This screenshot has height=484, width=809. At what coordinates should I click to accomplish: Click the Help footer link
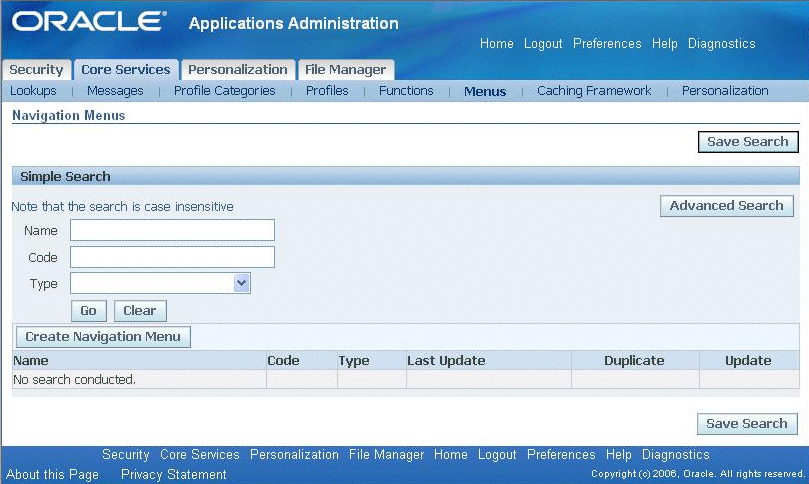pos(619,455)
